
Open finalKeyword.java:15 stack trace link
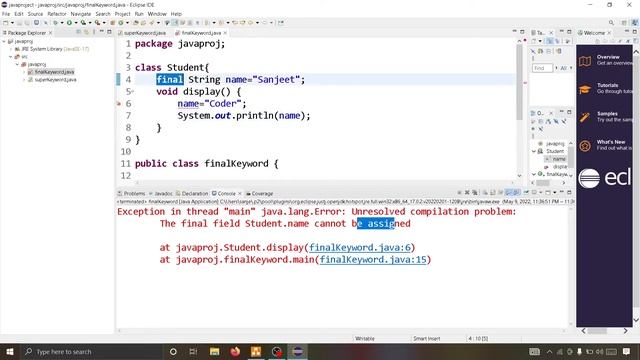click(x=373, y=260)
